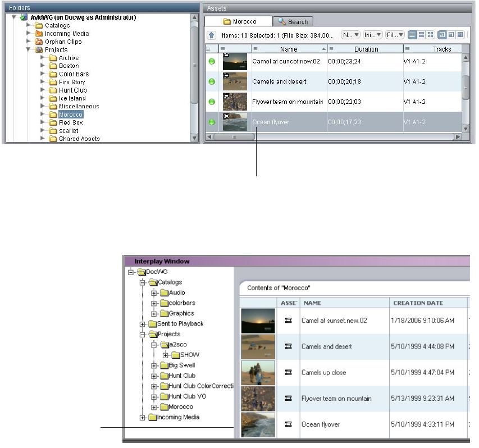Screen dimensions: 479x448
Task: Collapse the Projects folder in the Folders pane
Action: 29,49
